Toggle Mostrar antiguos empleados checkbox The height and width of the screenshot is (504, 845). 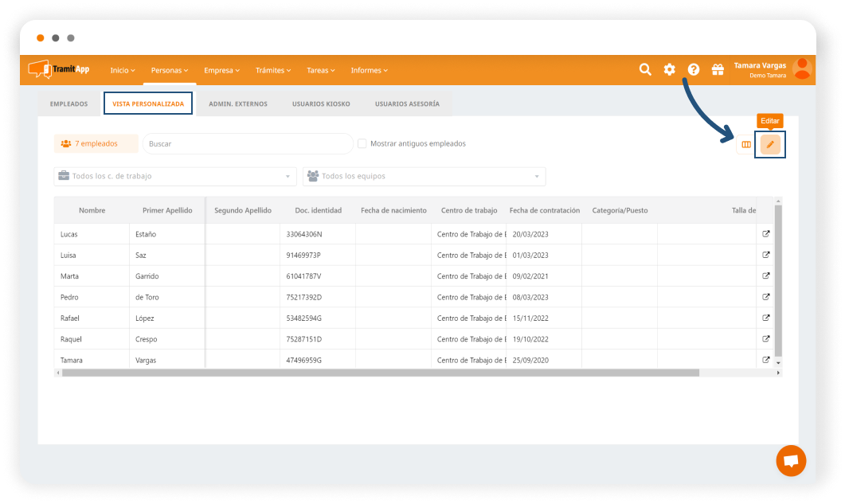362,144
